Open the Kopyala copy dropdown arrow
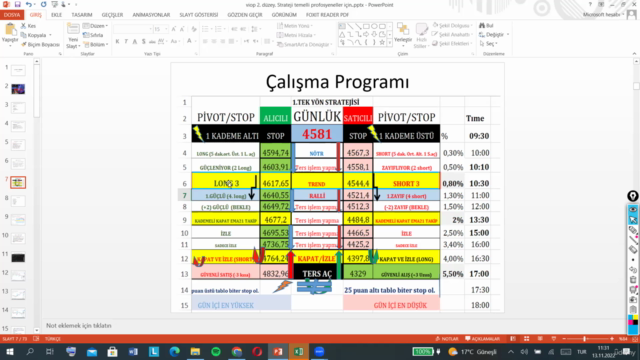This screenshot has width=640, height=360. click(50, 35)
